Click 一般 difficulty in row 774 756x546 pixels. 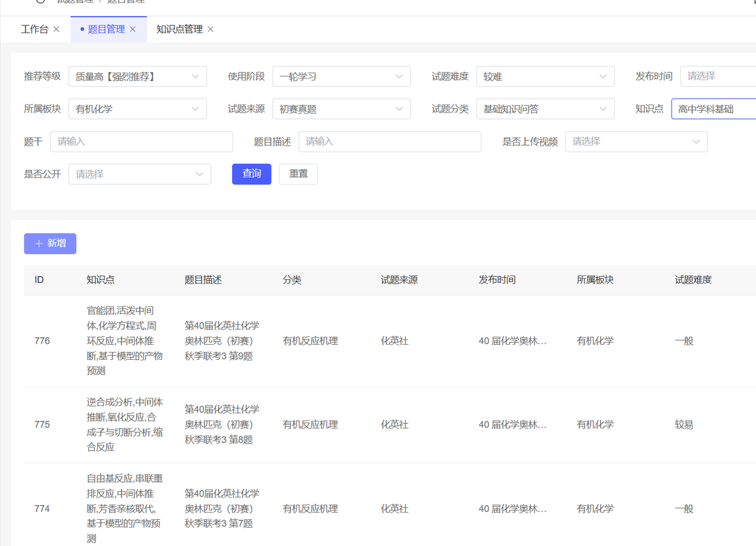(x=683, y=509)
